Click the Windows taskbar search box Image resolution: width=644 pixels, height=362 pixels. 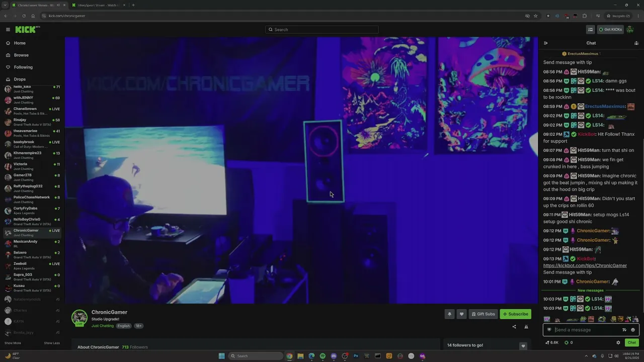tap(256, 356)
